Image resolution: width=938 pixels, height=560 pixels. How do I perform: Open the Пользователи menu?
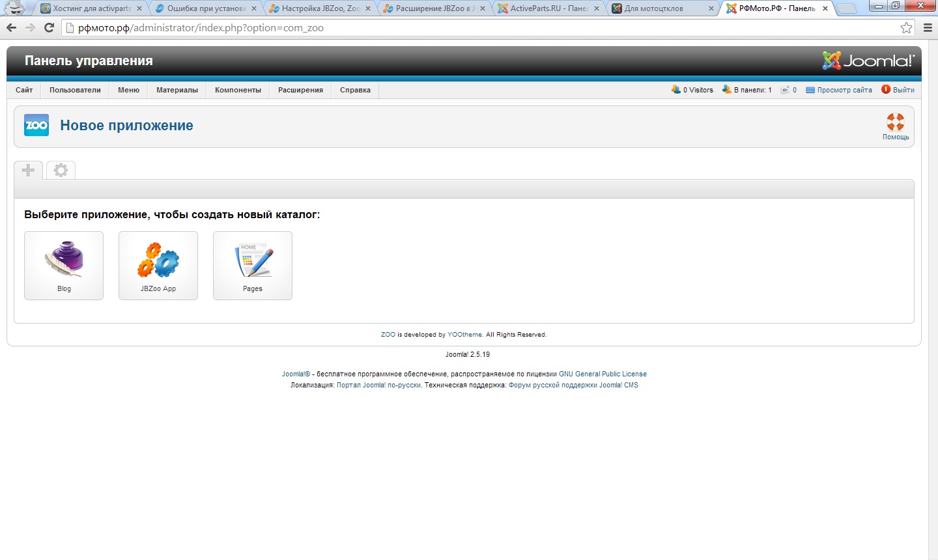tap(75, 90)
